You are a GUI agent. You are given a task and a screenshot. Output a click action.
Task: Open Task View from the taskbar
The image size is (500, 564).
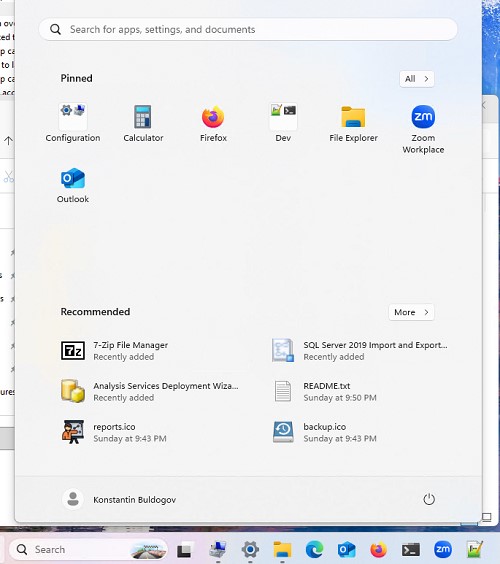pyautogui.click(x=185, y=550)
